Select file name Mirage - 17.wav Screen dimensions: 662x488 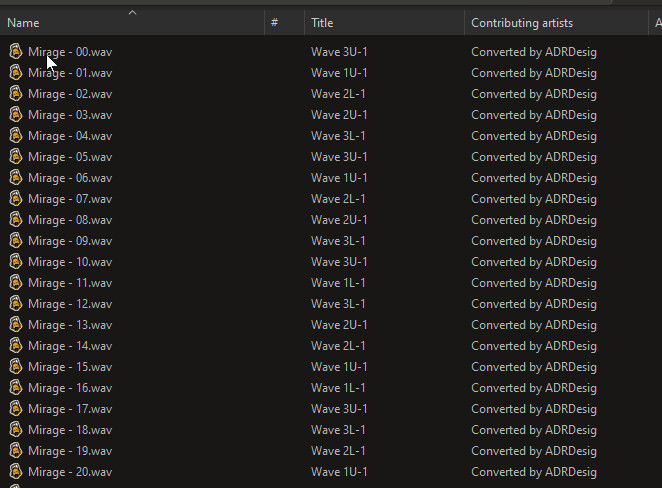70,409
